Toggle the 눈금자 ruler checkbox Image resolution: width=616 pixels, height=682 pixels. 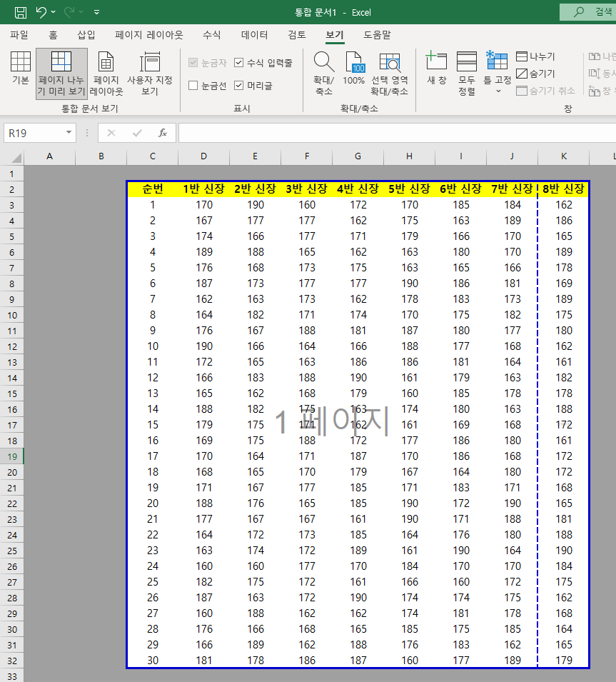click(193, 63)
